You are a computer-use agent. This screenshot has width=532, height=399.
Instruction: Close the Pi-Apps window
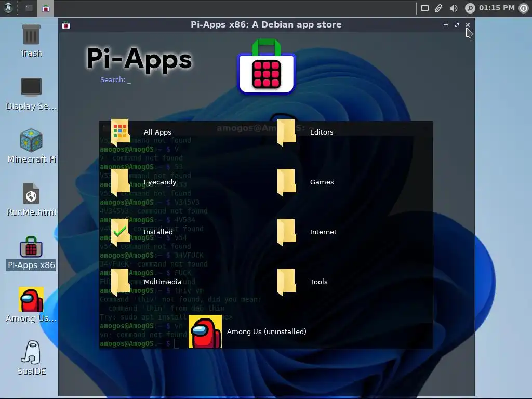[468, 25]
